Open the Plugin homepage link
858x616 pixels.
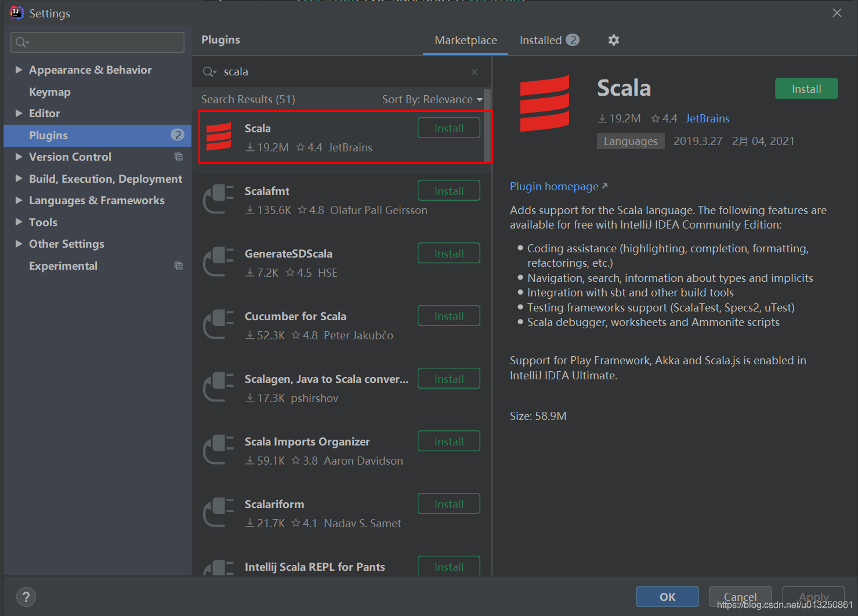coord(554,186)
